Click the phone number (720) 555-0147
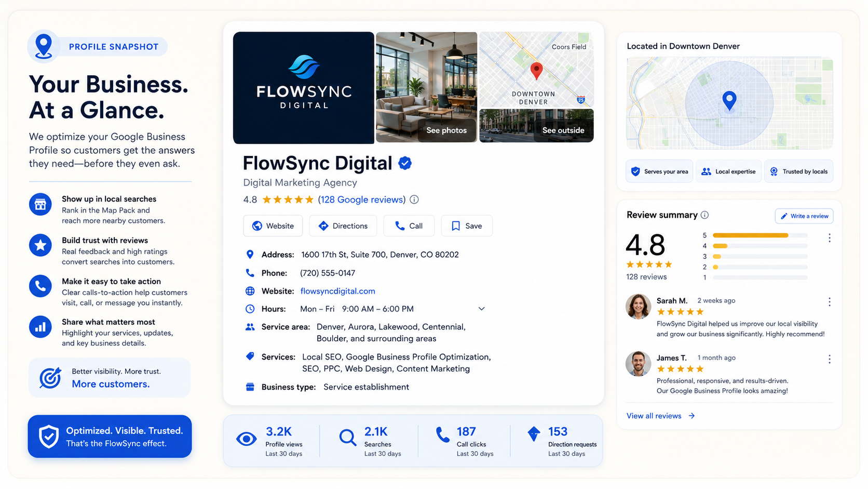Image resolution: width=868 pixels, height=489 pixels. pyautogui.click(x=328, y=273)
